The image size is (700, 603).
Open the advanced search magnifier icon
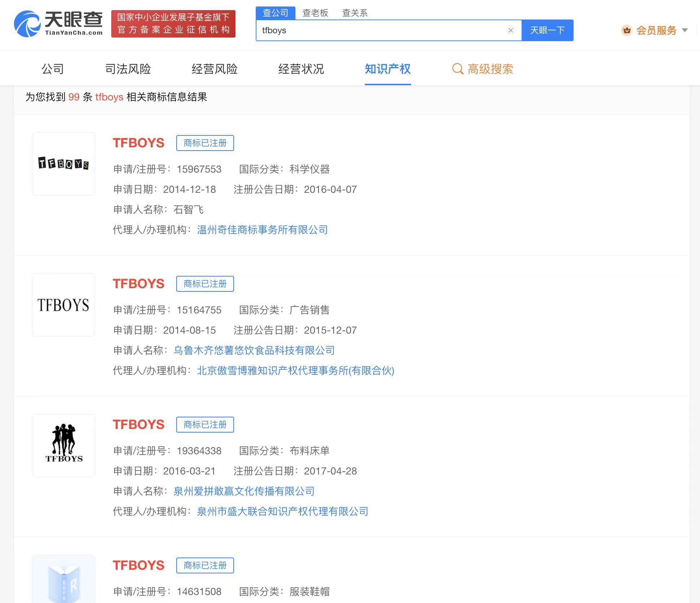pos(458,69)
